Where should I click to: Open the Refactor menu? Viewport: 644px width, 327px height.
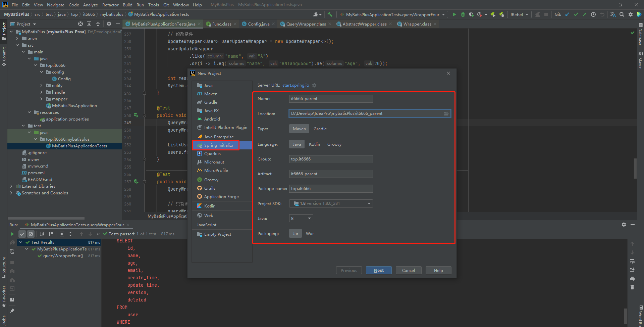pos(110,5)
